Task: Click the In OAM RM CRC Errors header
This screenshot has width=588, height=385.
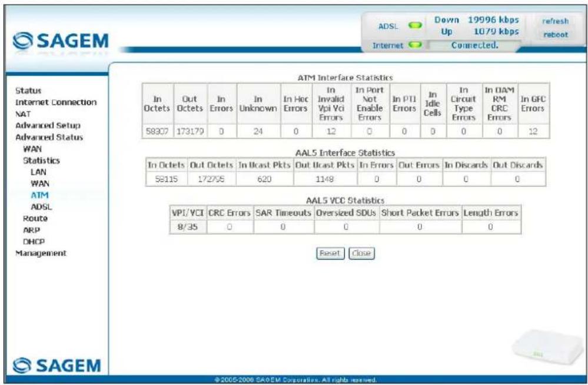Action: tap(499, 104)
